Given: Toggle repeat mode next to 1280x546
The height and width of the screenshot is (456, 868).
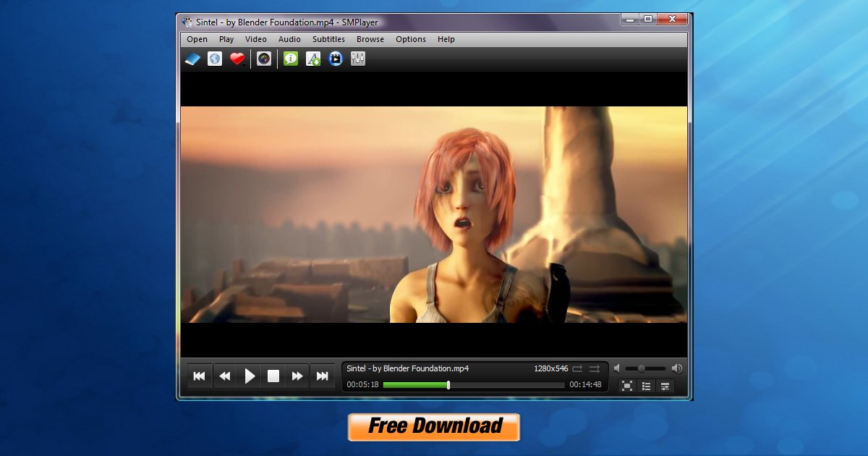Looking at the screenshot, I should point(577,369).
